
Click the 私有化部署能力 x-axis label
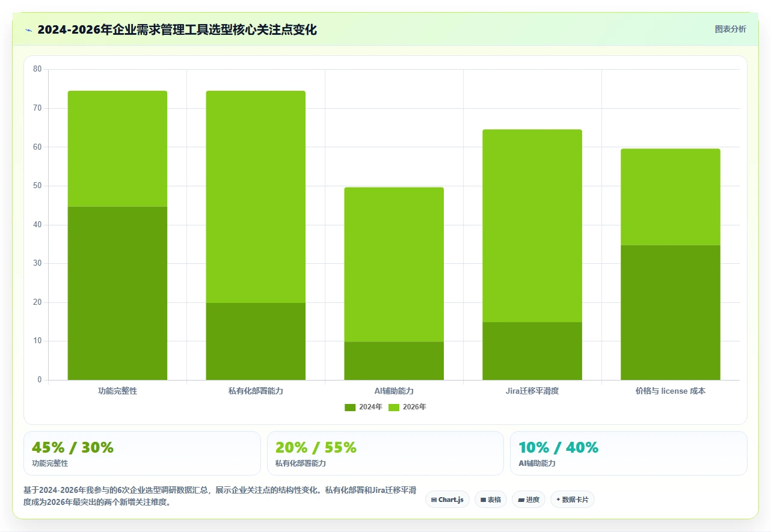256,391
